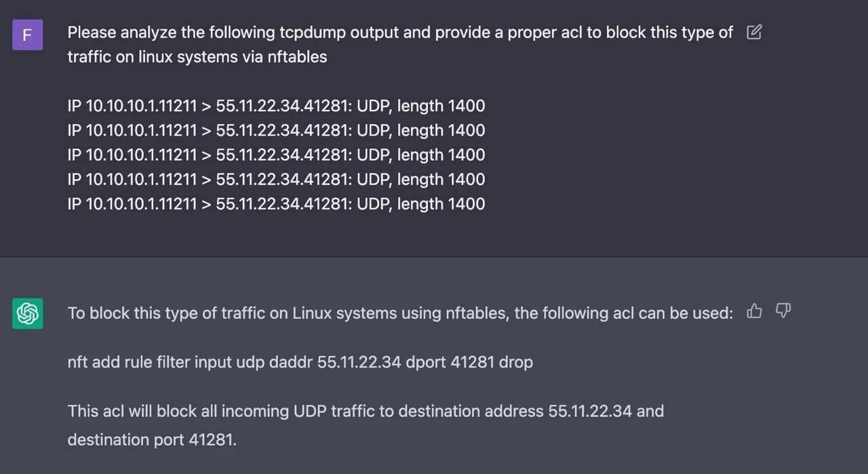Click "55.11.22.34" in the nft command

click(x=359, y=362)
